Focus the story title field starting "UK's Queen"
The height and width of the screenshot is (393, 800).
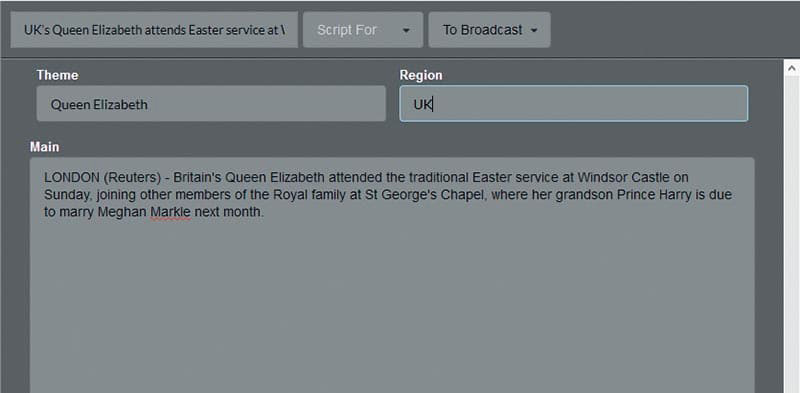click(x=154, y=30)
